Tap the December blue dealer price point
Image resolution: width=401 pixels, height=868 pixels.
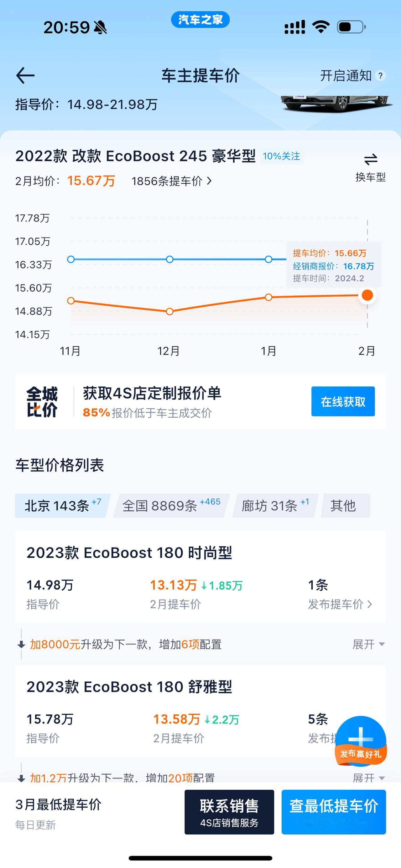click(x=169, y=259)
